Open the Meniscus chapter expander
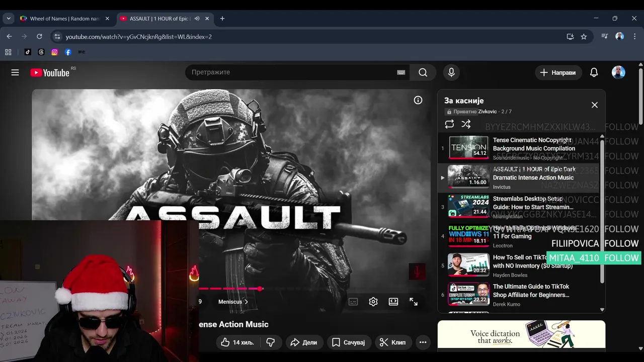 point(233,302)
